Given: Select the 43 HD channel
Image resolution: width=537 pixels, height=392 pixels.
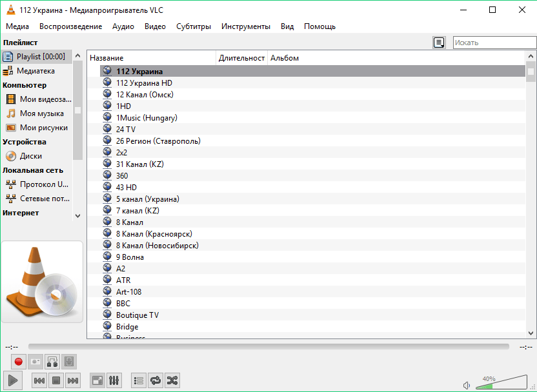Looking at the screenshot, I should [306, 188].
